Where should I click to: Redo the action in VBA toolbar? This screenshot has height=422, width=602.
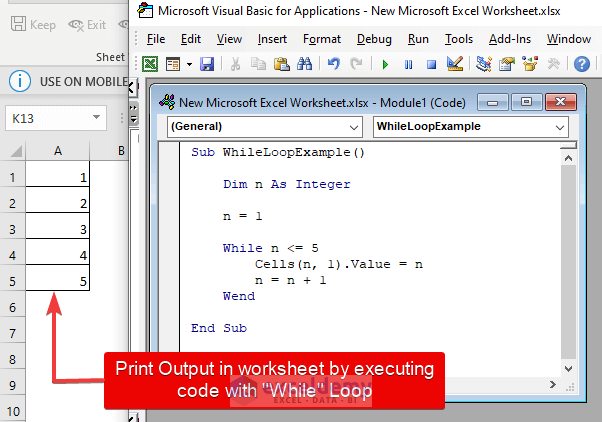pos(357,64)
